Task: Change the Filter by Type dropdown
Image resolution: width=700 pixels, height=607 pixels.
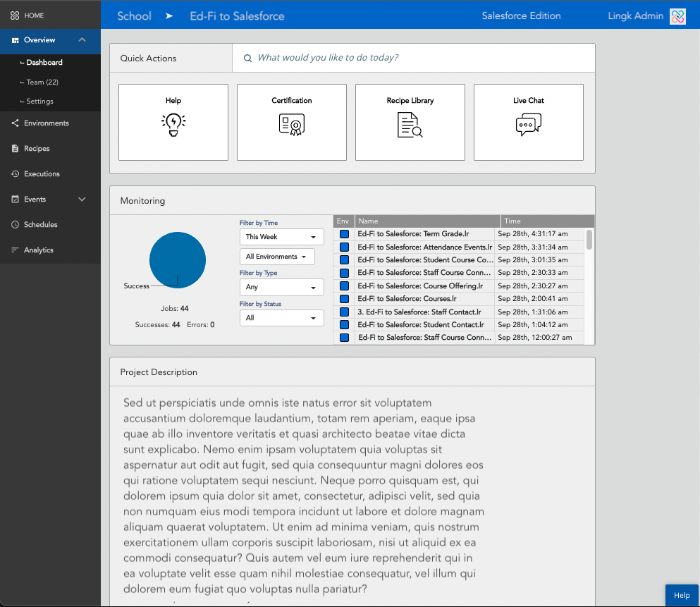Action: [x=281, y=287]
